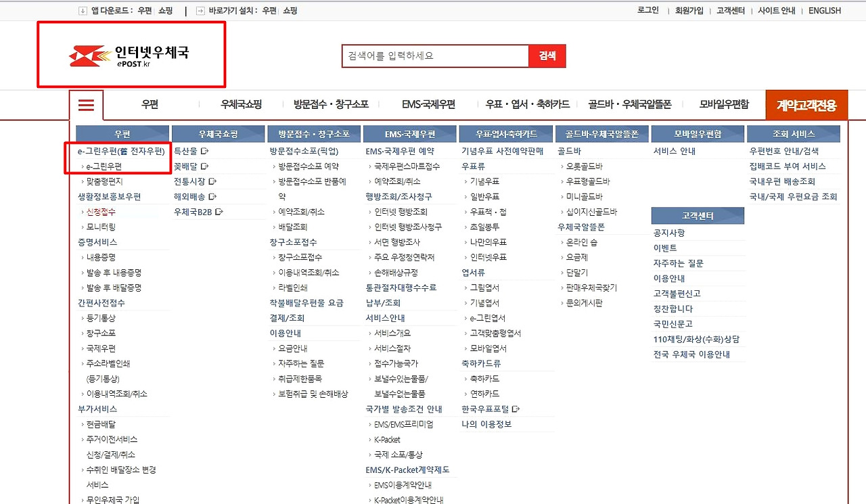Open 우체국쇼핑 main menu tab
Viewport: 866px width, 504px height.
click(x=241, y=105)
